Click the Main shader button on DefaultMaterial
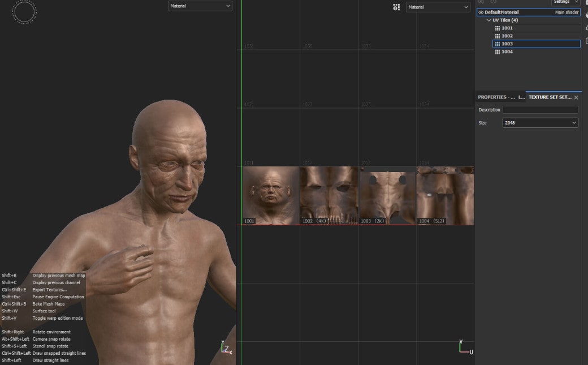This screenshot has width=588, height=365. pos(567,12)
